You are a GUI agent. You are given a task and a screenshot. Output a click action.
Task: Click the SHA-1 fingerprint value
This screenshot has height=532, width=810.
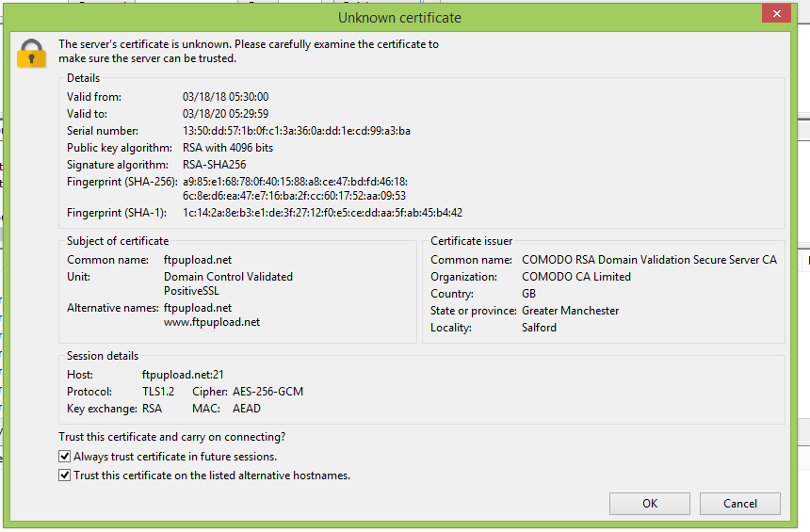322,213
